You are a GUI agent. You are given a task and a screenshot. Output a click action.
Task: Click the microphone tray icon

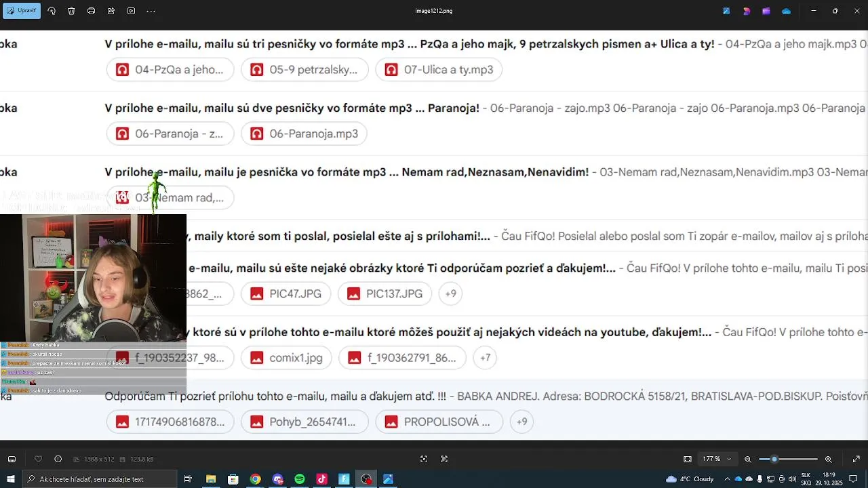[x=759, y=479]
